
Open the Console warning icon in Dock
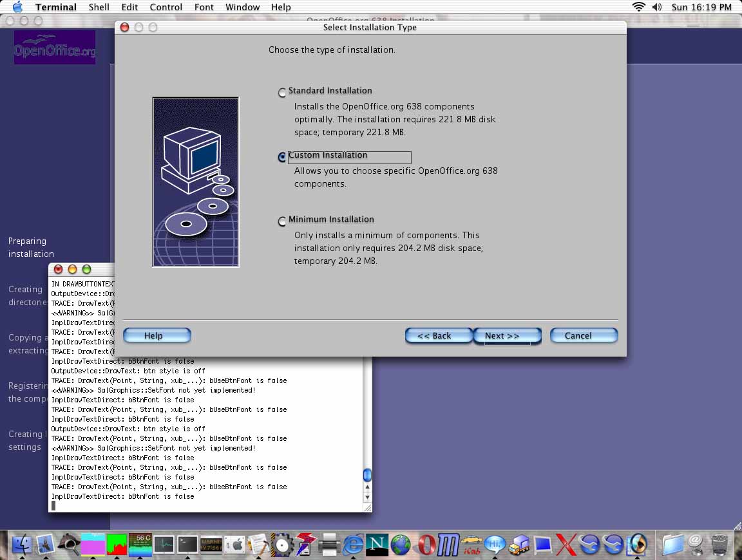coord(211,545)
